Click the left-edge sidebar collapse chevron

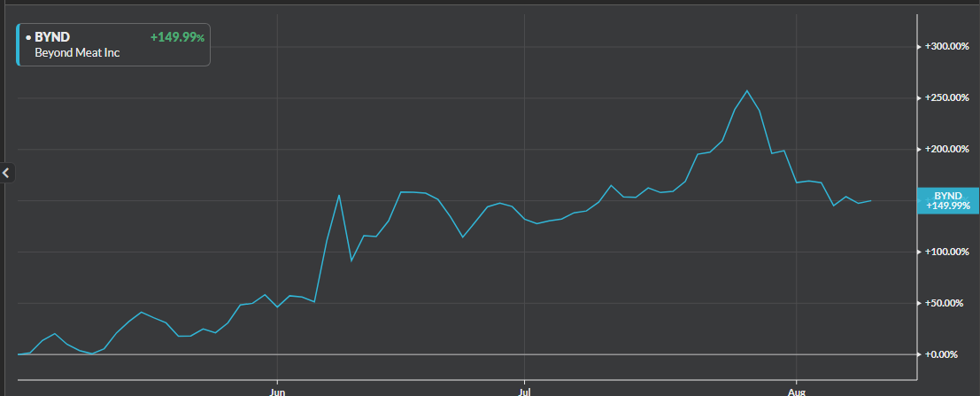click(x=7, y=173)
